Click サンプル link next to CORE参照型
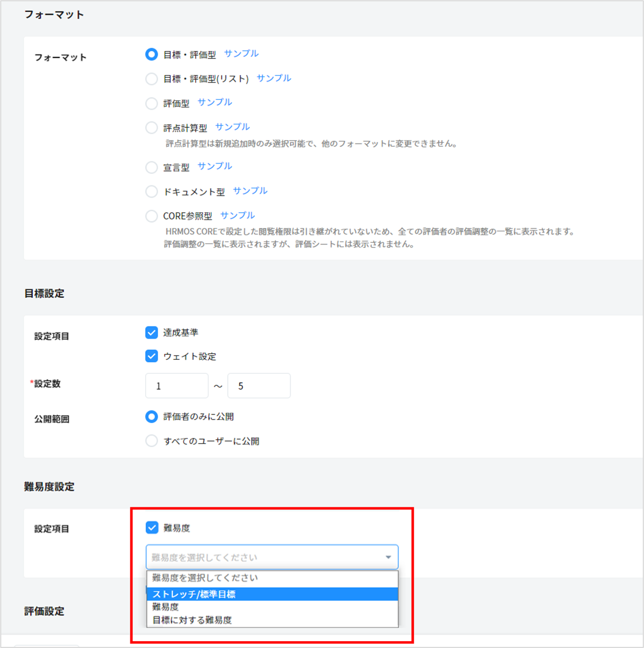The height and width of the screenshot is (648, 644). (x=238, y=215)
